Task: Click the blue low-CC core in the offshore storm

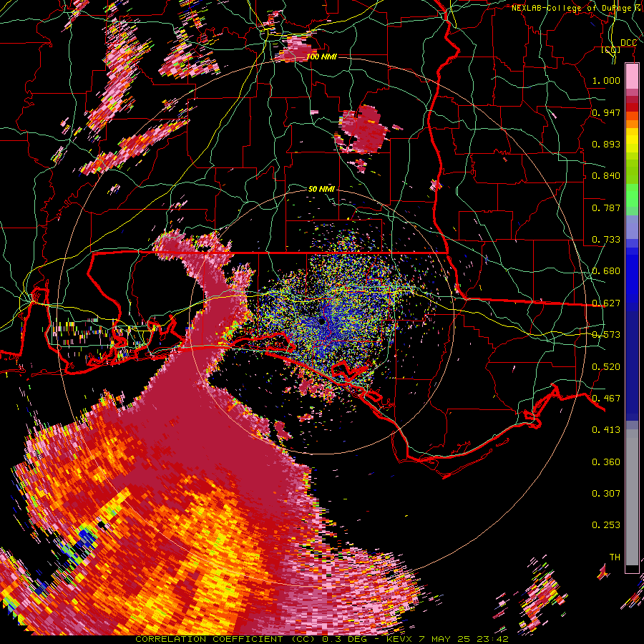Action: 85,537
